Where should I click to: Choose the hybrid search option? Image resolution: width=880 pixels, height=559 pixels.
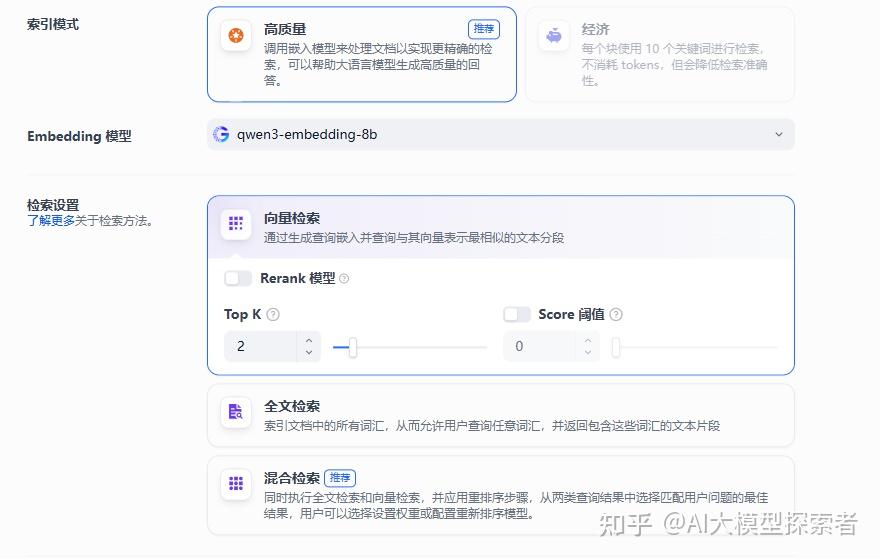point(500,495)
